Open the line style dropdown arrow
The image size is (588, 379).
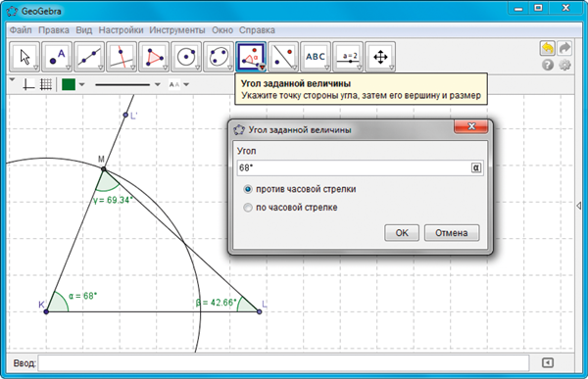click(158, 84)
